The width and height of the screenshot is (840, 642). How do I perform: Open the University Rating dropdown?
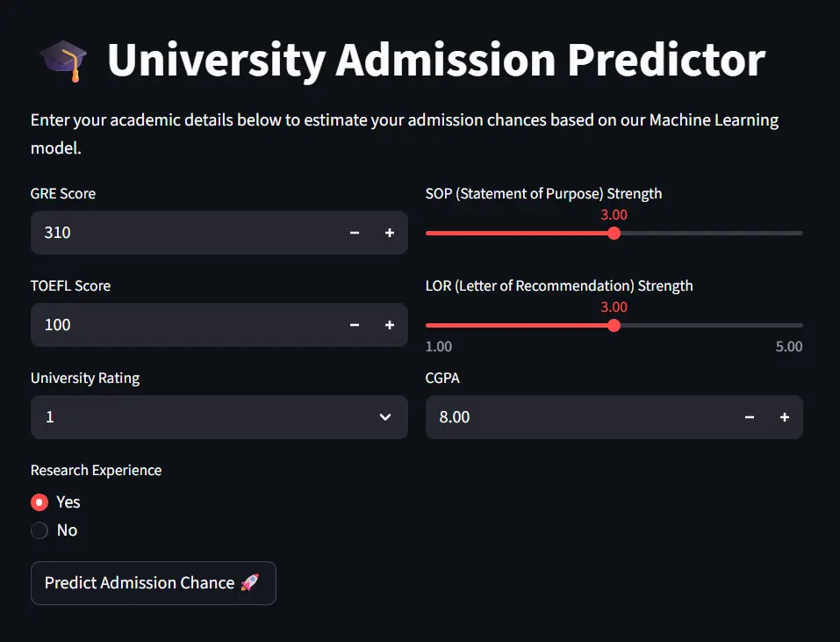[x=202, y=417]
